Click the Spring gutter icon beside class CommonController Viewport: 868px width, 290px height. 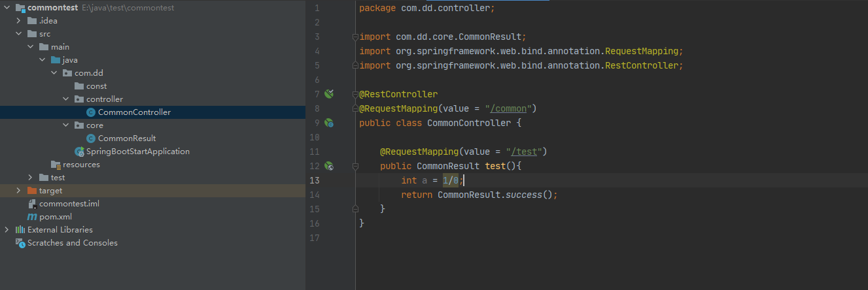pos(329,123)
